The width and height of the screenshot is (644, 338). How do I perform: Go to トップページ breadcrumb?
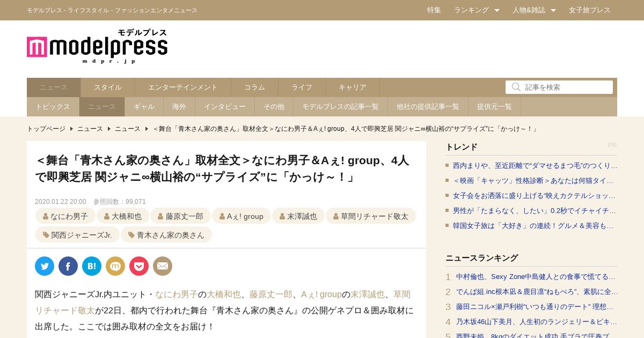(x=46, y=129)
